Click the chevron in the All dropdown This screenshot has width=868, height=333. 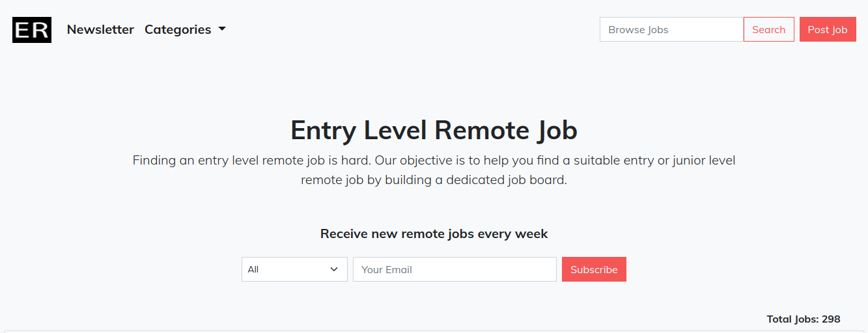click(334, 269)
